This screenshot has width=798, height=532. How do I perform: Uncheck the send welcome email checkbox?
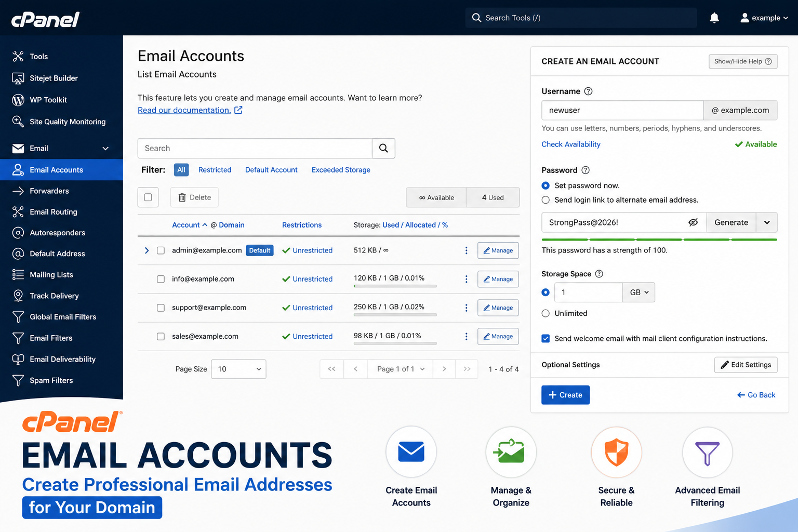click(546, 338)
